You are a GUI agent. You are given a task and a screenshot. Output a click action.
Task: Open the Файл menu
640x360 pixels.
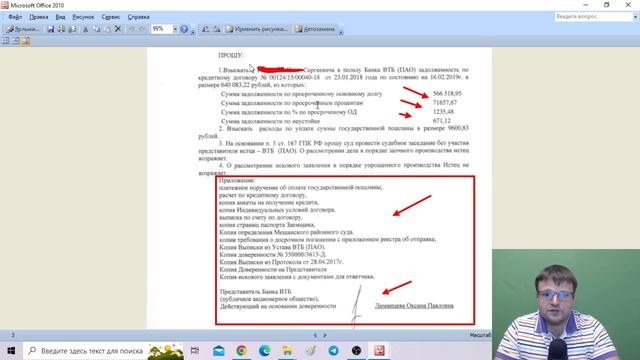pyautogui.click(x=15, y=17)
